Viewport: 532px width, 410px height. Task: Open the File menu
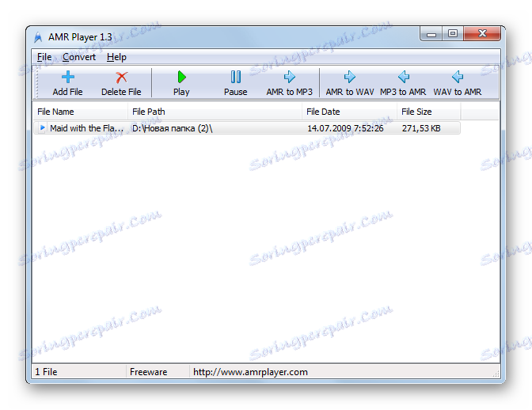click(44, 57)
